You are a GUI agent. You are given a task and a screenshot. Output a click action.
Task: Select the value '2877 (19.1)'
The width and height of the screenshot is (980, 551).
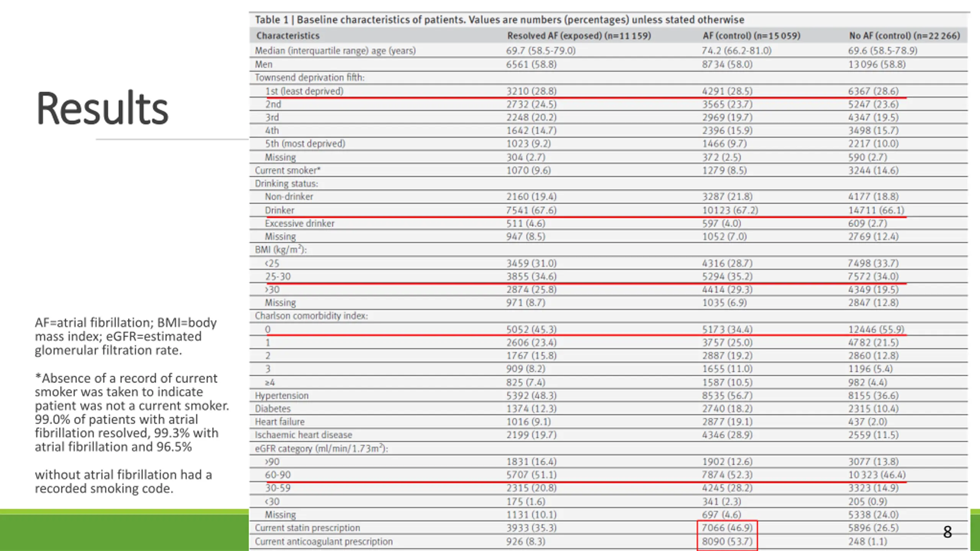pyautogui.click(x=727, y=422)
